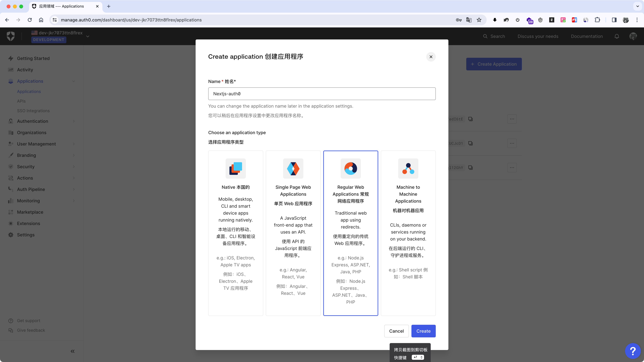Select the Activity item in sidebar
644x362 pixels.
tap(25, 70)
